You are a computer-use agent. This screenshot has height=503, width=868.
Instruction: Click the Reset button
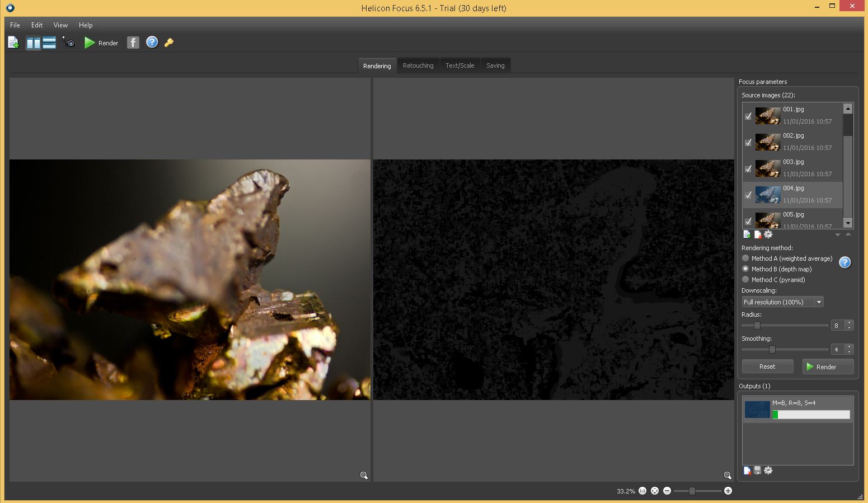tap(767, 366)
